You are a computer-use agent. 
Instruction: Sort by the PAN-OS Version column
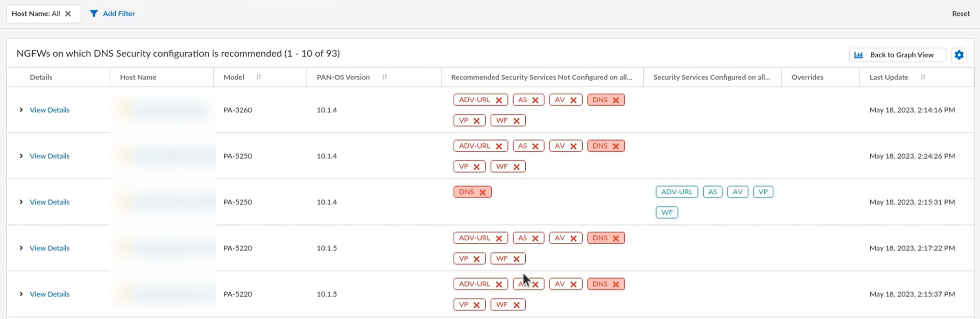pyautogui.click(x=385, y=77)
